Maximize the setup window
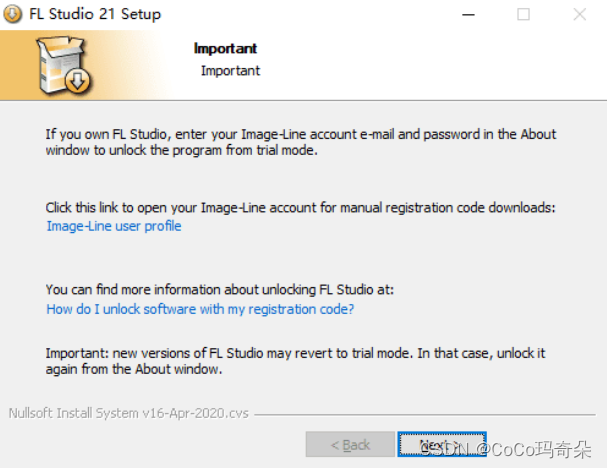 pos(523,15)
